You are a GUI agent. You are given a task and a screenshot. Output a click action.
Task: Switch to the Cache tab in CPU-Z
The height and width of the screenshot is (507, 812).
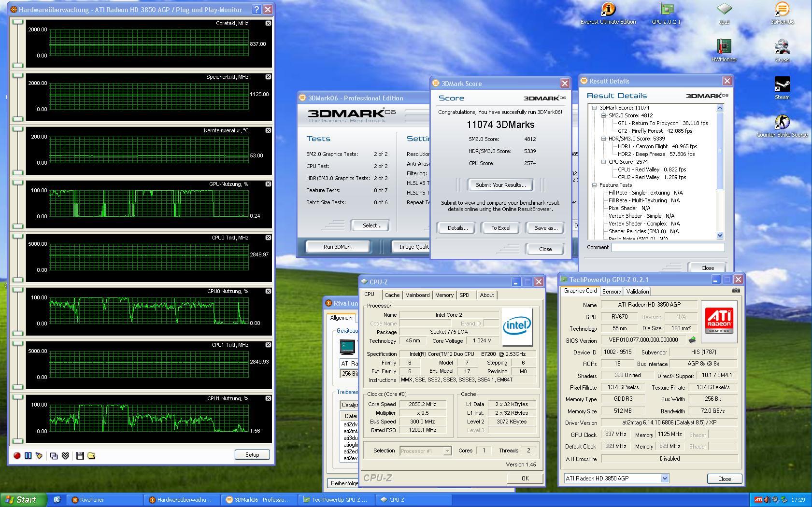[392, 295]
